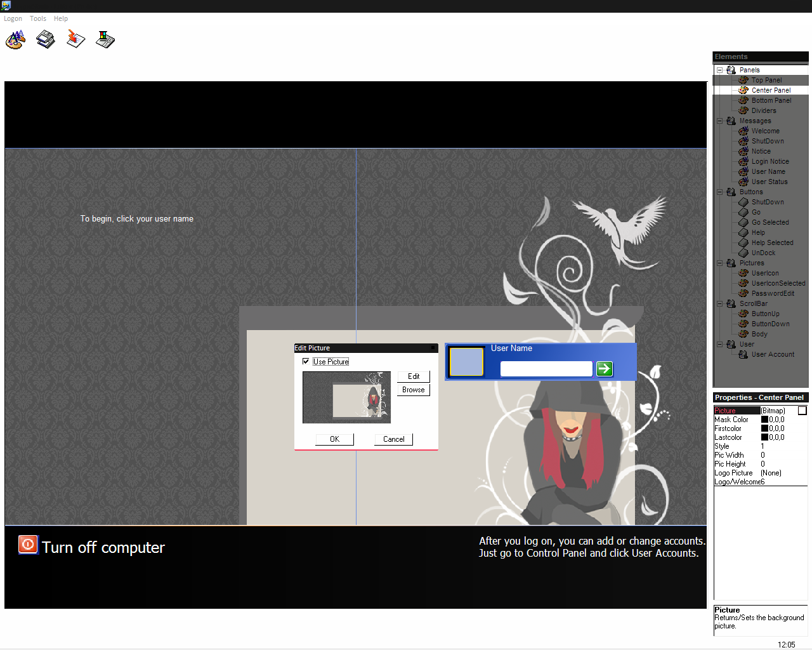812x650 pixels.
Task: Click the Browse button in Edit Picture
Action: (414, 390)
